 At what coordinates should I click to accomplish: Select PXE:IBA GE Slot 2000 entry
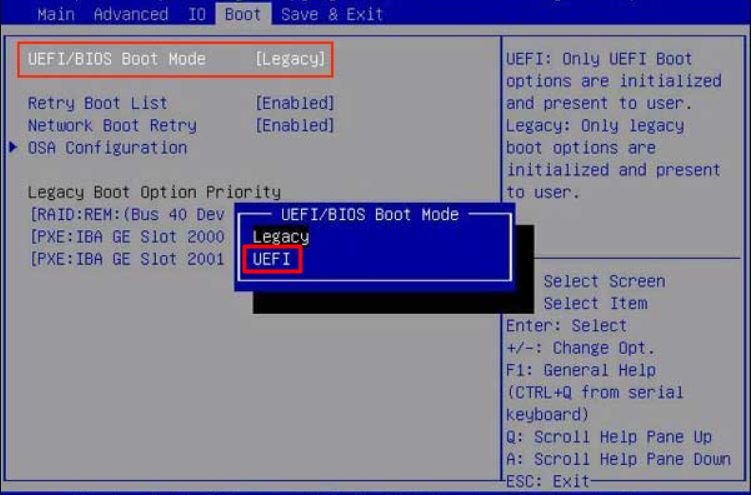[127, 237]
